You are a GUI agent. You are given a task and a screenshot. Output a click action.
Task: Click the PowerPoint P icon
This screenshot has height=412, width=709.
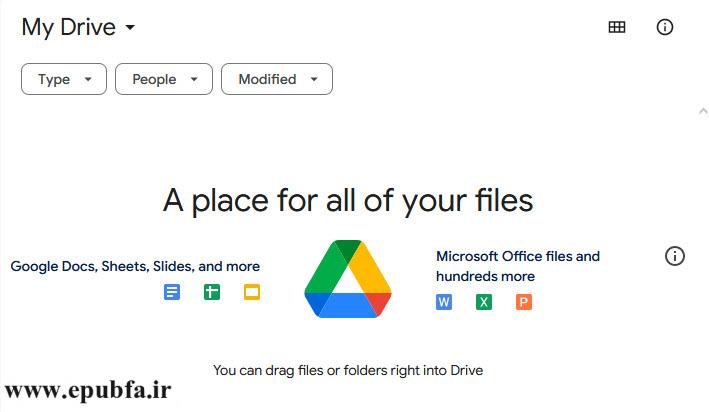coord(524,302)
